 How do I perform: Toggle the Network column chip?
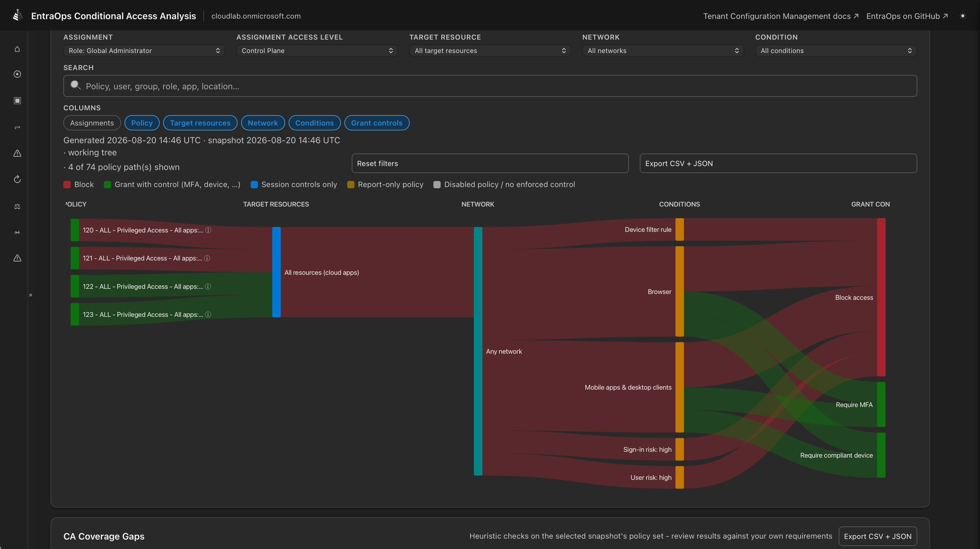tap(263, 123)
